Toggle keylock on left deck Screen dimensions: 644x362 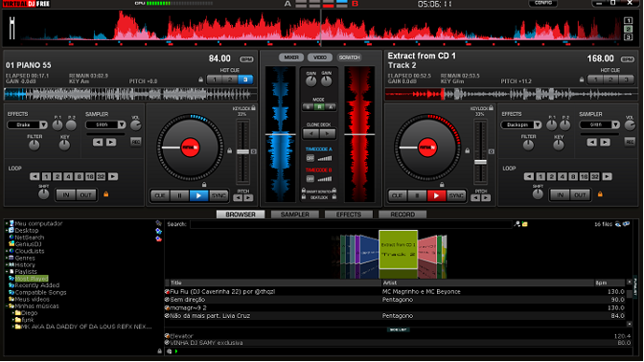coord(253,108)
